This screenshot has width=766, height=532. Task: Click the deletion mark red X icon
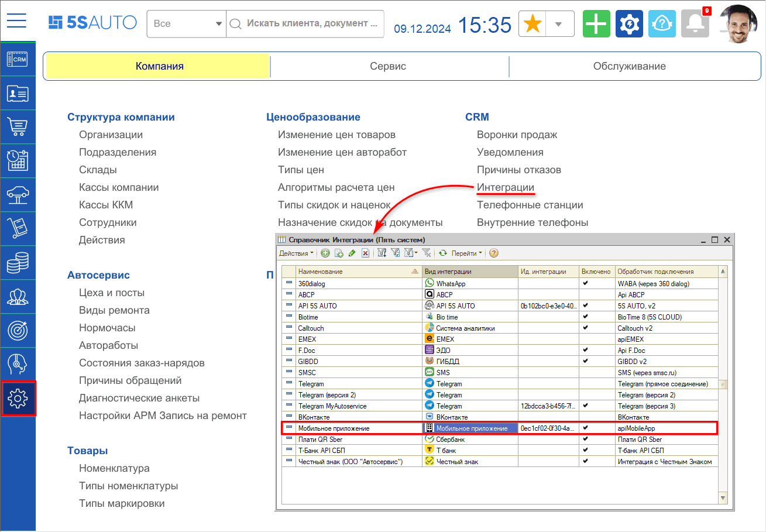[x=365, y=253]
